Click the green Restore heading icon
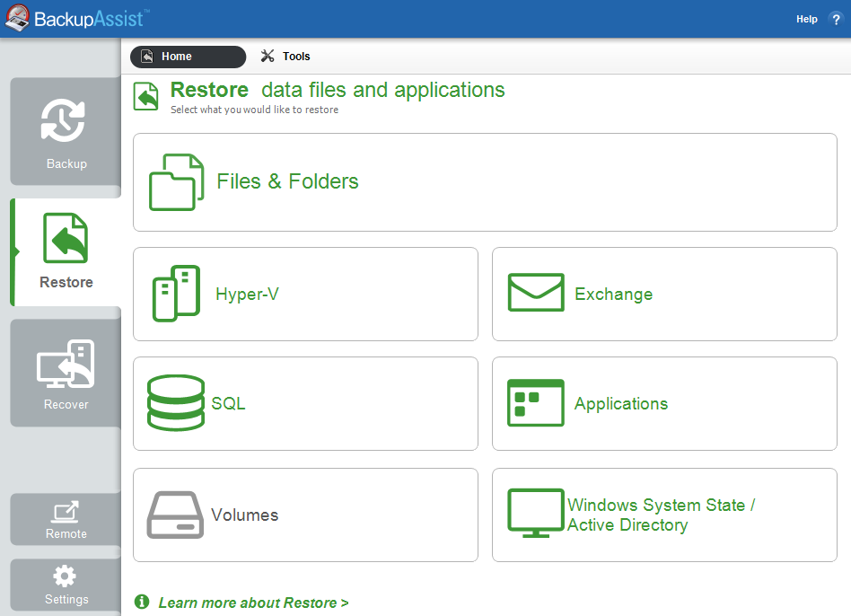 pyautogui.click(x=146, y=96)
